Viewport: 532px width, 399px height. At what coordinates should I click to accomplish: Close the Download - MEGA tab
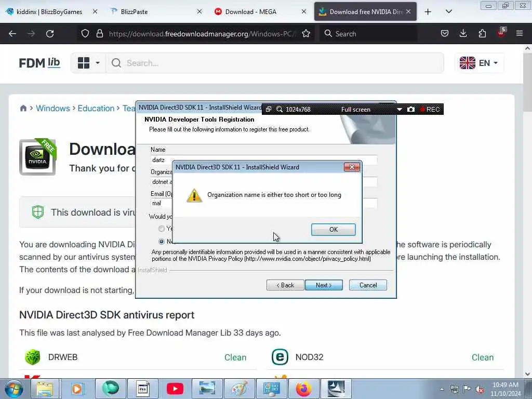[x=304, y=11]
